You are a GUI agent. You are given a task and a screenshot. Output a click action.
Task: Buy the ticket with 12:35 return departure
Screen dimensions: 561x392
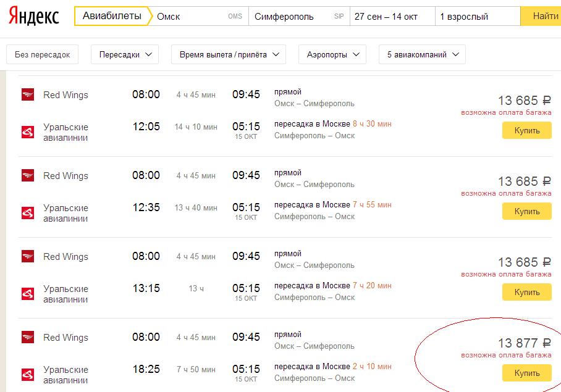click(x=526, y=211)
